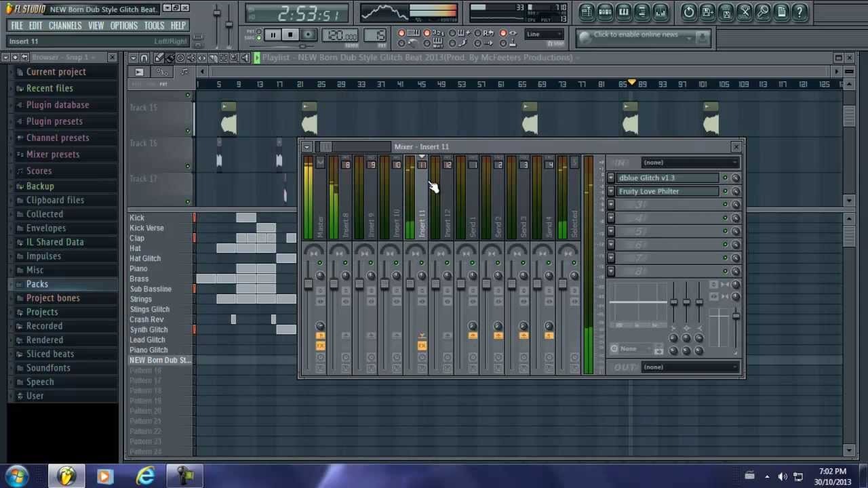The image size is (868, 488).
Task: Open Mixer presets folder in browser
Action: click(x=53, y=155)
